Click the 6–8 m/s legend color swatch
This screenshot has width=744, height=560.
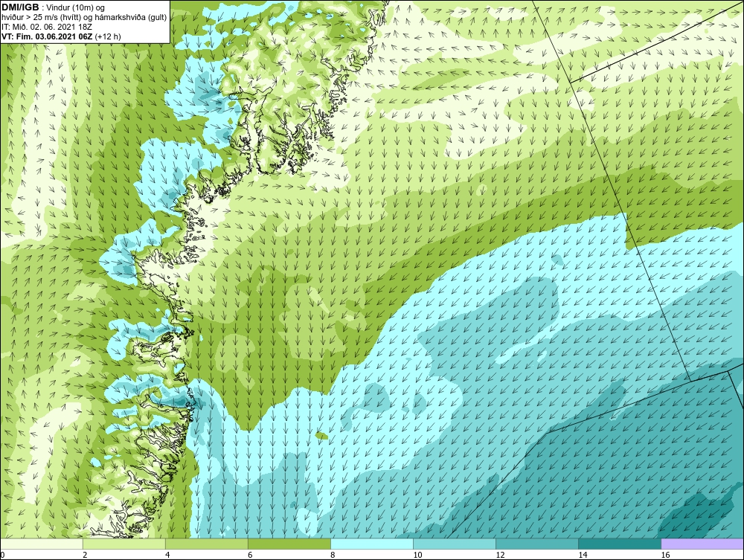pyautogui.click(x=289, y=544)
